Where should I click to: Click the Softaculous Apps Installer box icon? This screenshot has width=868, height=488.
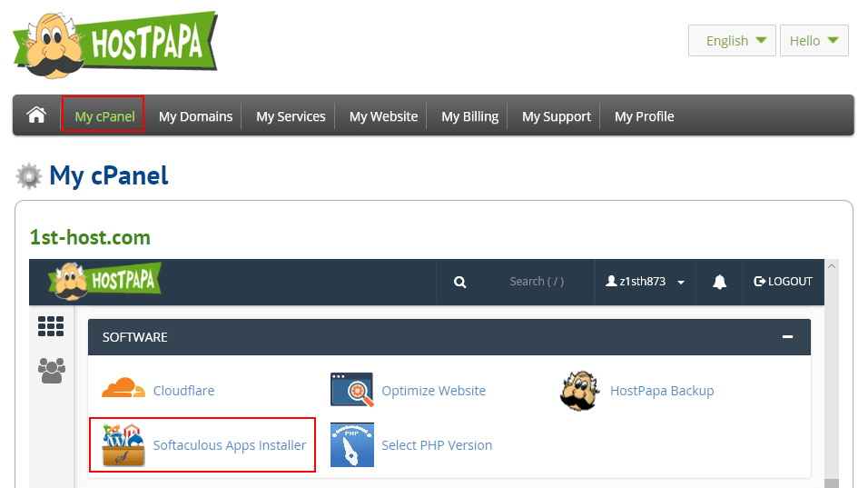pyautogui.click(x=123, y=444)
